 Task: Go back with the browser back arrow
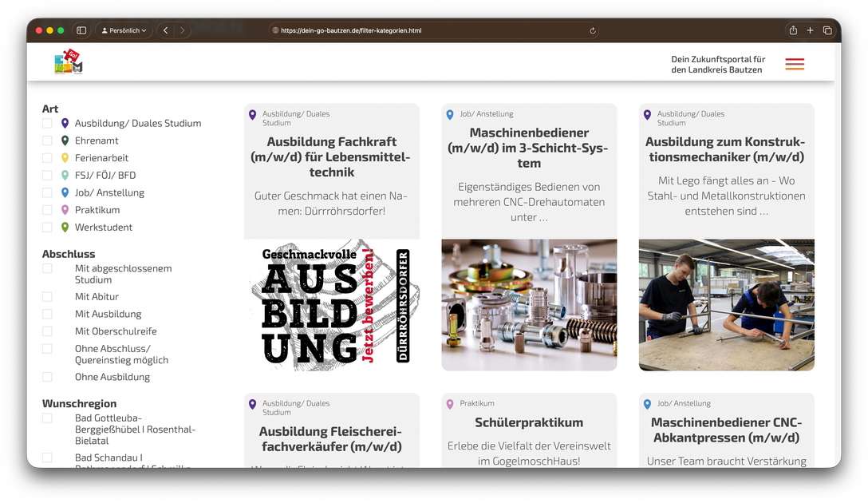pyautogui.click(x=165, y=30)
